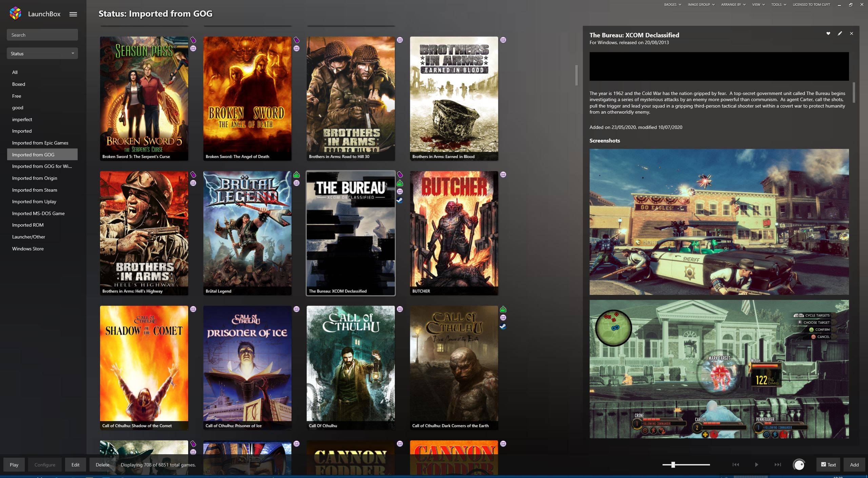Skip to next music track
The width and height of the screenshot is (868, 478).
pos(778,465)
